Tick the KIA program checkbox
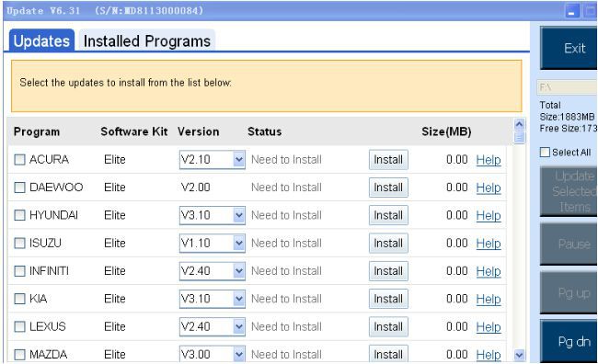 click(x=19, y=299)
